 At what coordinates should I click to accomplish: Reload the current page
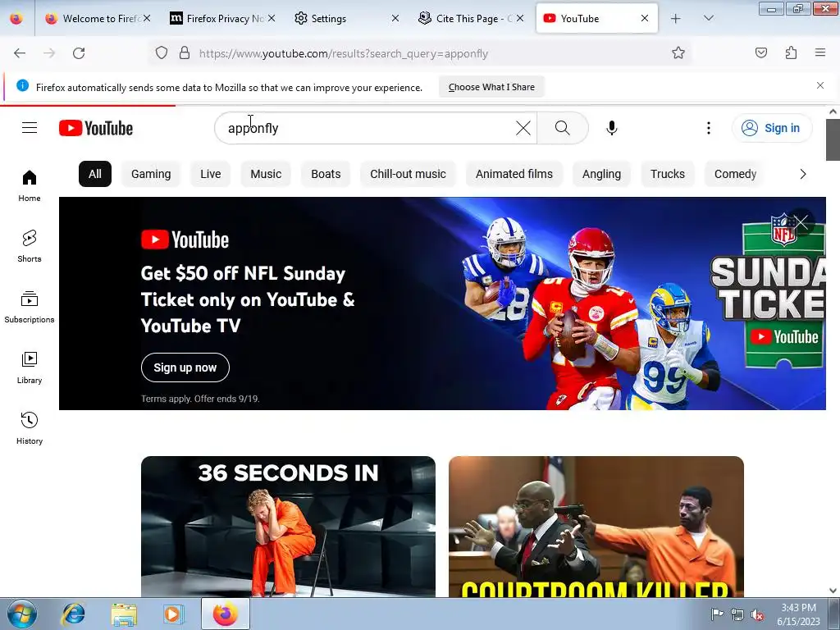coord(79,53)
